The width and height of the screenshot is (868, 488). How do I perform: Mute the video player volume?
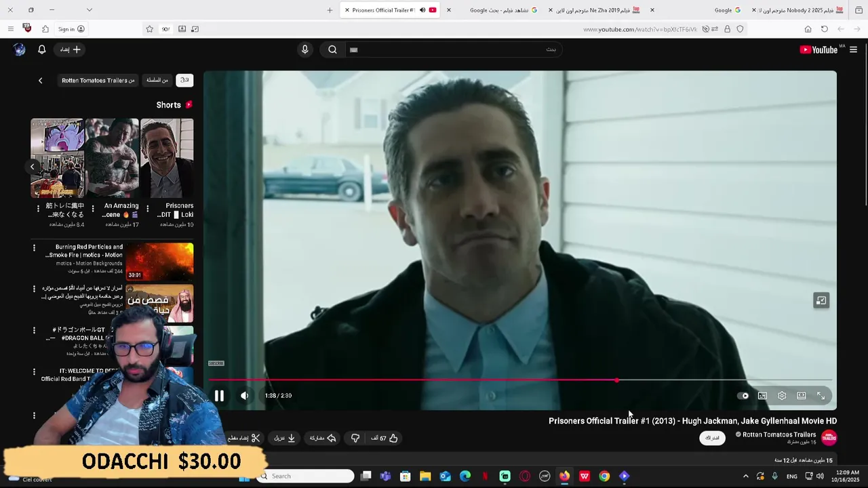click(x=245, y=396)
